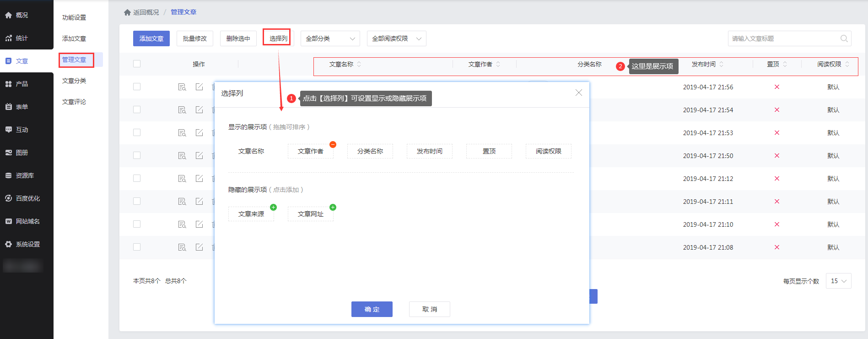Click the 批量修改 button
This screenshot has width=868, height=339.
pyautogui.click(x=195, y=38)
